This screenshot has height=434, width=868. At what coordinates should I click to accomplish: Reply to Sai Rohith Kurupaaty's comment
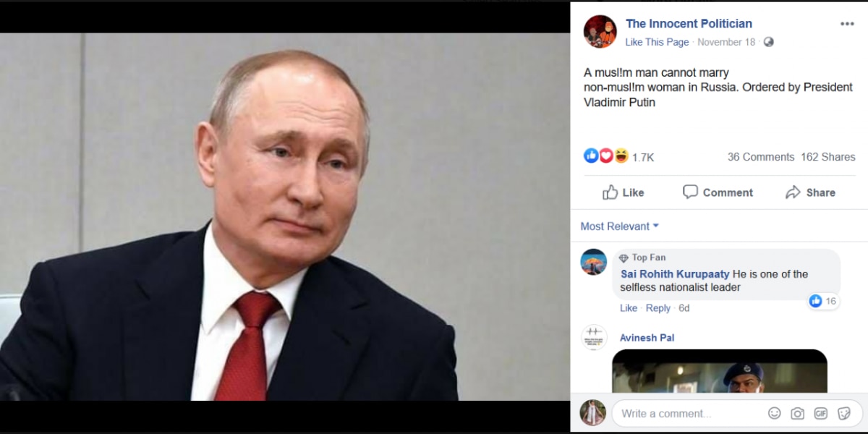[x=658, y=308]
